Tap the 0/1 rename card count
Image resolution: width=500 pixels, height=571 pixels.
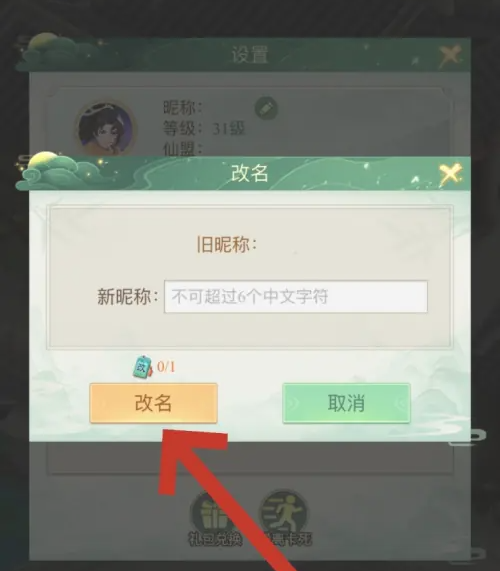click(x=166, y=367)
